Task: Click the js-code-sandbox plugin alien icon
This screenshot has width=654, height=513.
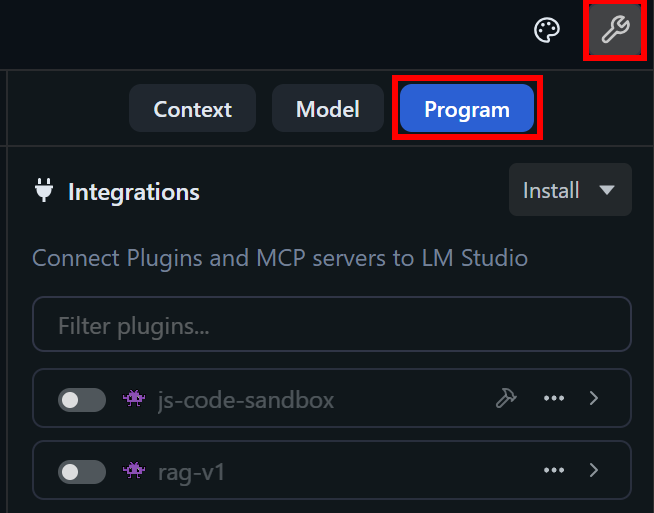Action: click(x=133, y=399)
